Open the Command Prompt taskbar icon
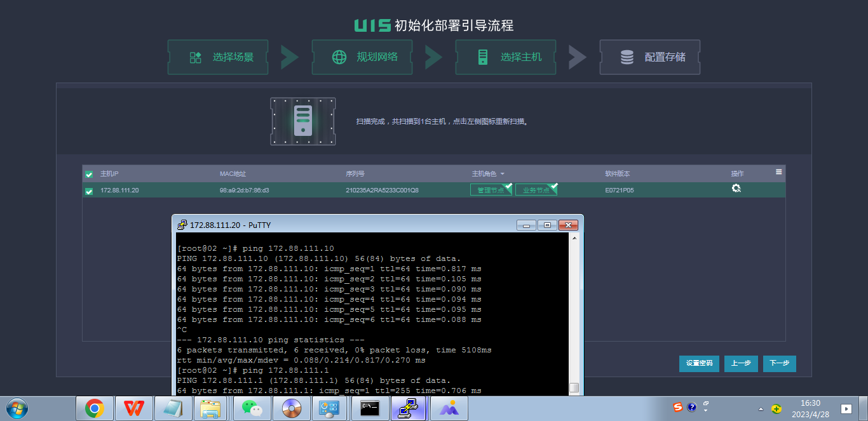868x421 pixels. (x=370, y=408)
